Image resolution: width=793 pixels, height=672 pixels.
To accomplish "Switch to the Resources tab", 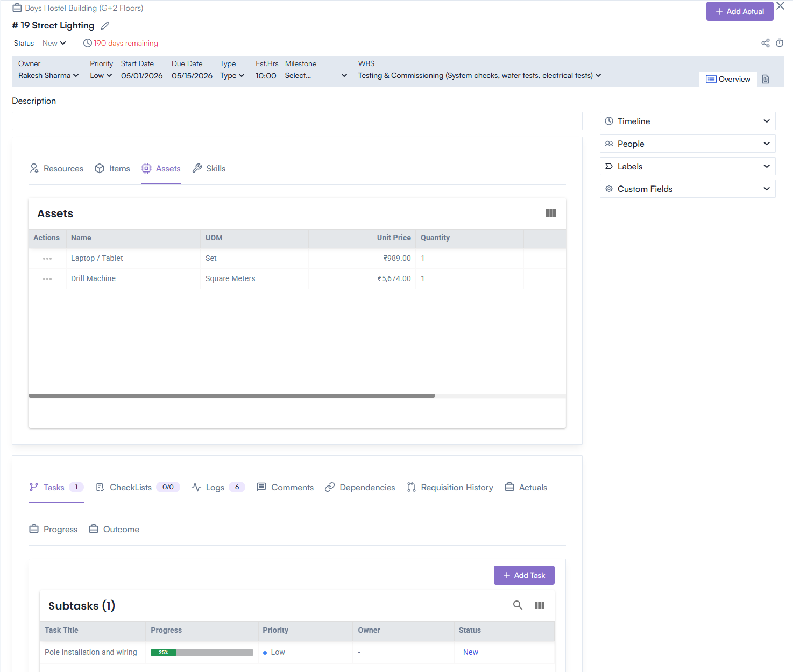I will coord(56,169).
